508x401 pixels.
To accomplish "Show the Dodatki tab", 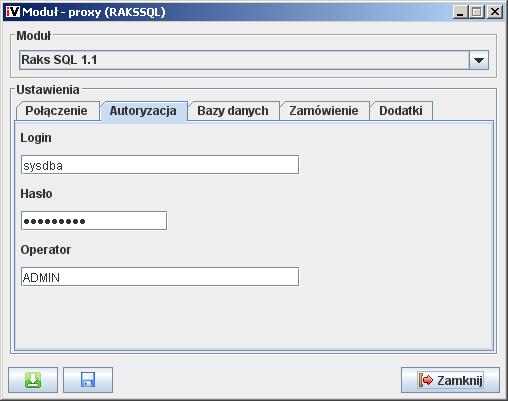I will (401, 111).
